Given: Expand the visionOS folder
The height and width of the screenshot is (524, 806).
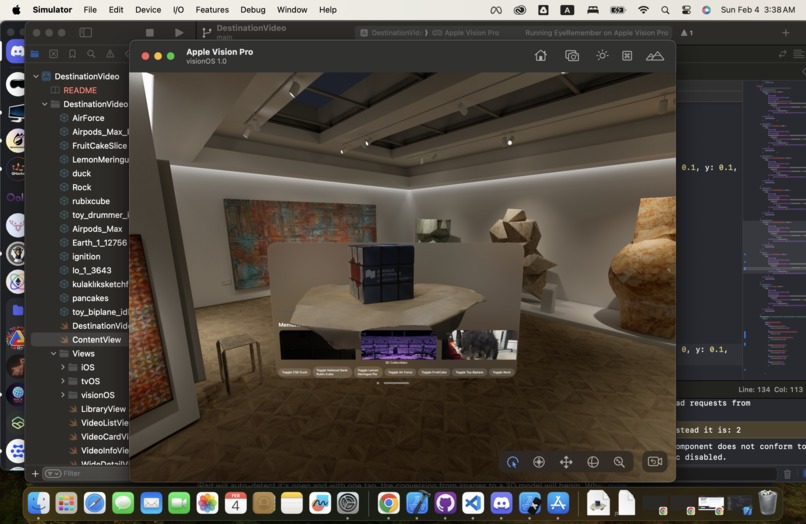Looking at the screenshot, I should click(63, 395).
